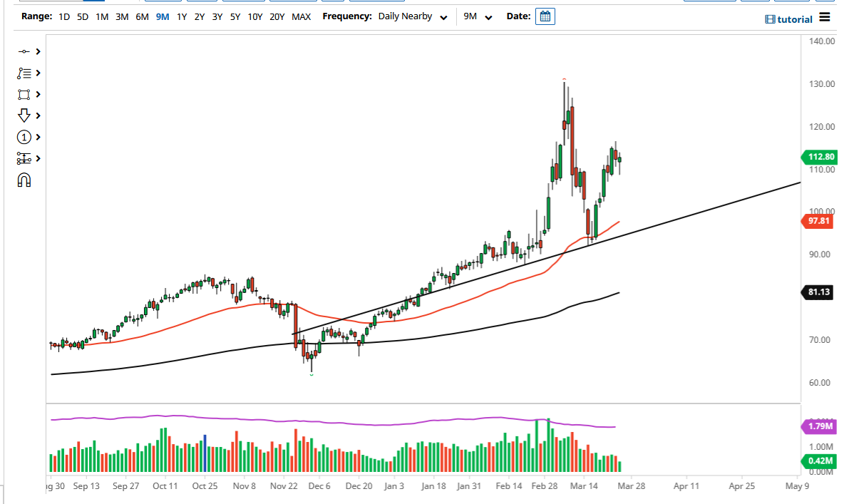Image resolution: width=844 pixels, height=504 pixels.
Task: Enable the 1Y range option
Action: click(181, 16)
